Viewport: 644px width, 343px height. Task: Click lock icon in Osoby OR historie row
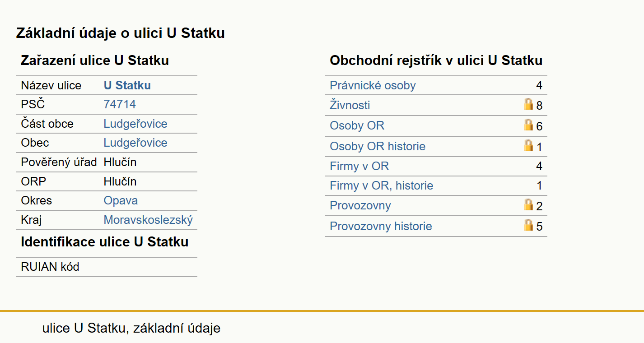point(528,146)
